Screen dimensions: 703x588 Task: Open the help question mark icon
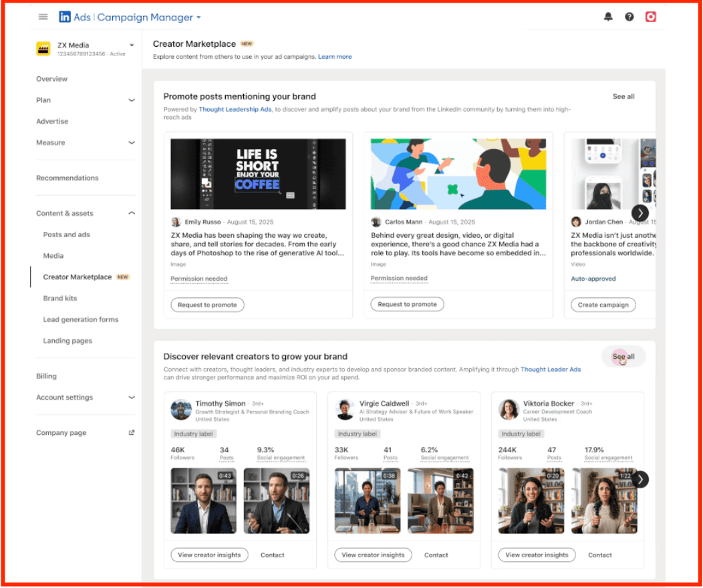[x=629, y=17]
